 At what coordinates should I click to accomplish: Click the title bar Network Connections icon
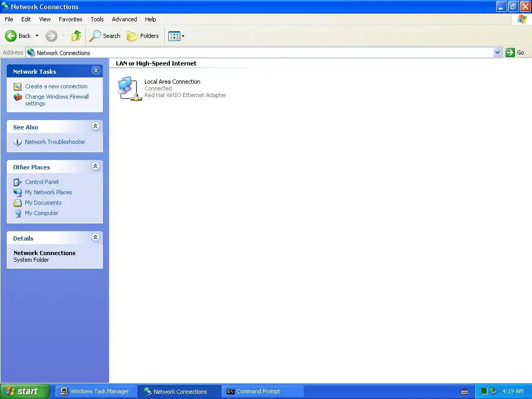pyautogui.click(x=5, y=6)
